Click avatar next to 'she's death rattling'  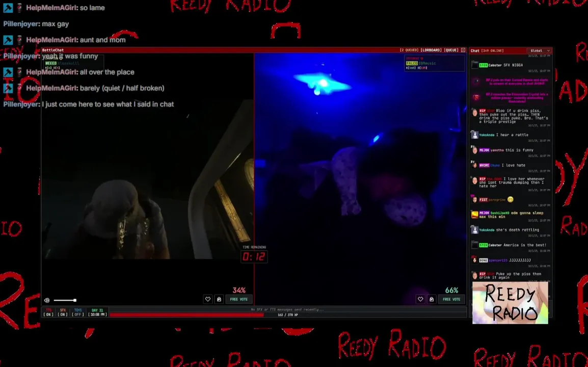click(x=475, y=230)
